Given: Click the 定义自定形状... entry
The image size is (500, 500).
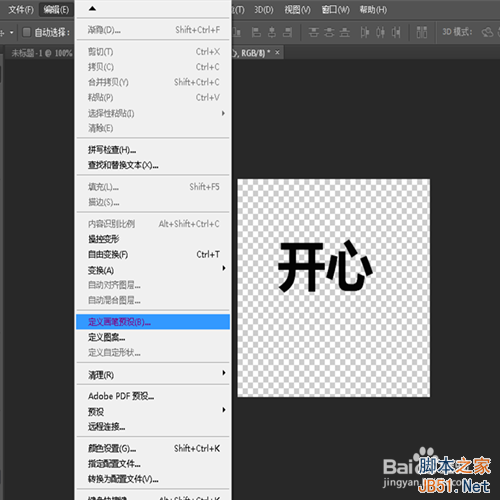Looking at the screenshot, I should point(153,352).
